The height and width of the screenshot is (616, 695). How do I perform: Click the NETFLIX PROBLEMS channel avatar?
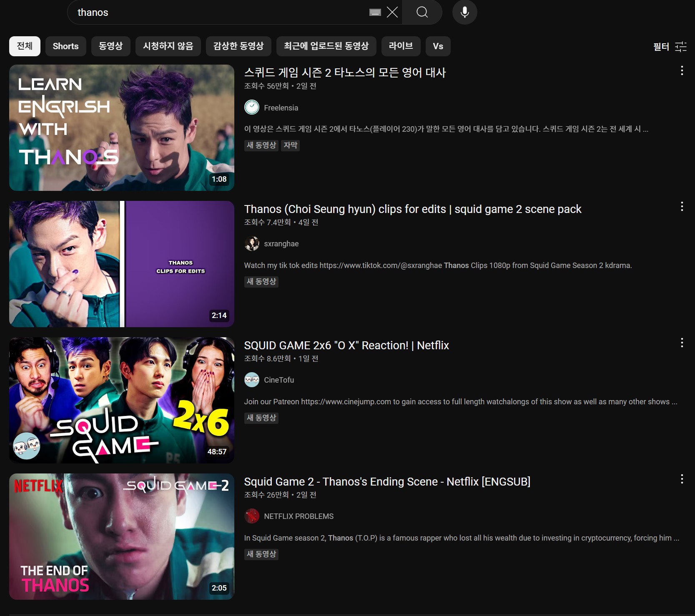pos(252,516)
